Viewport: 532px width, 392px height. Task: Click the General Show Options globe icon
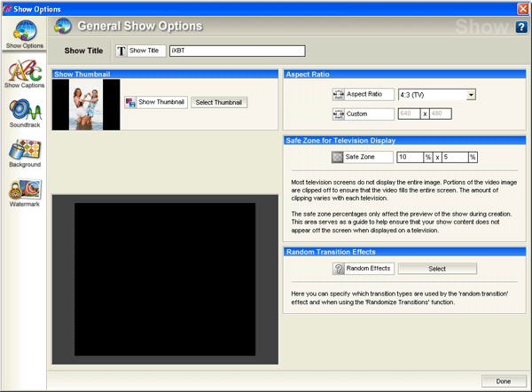coord(63,26)
